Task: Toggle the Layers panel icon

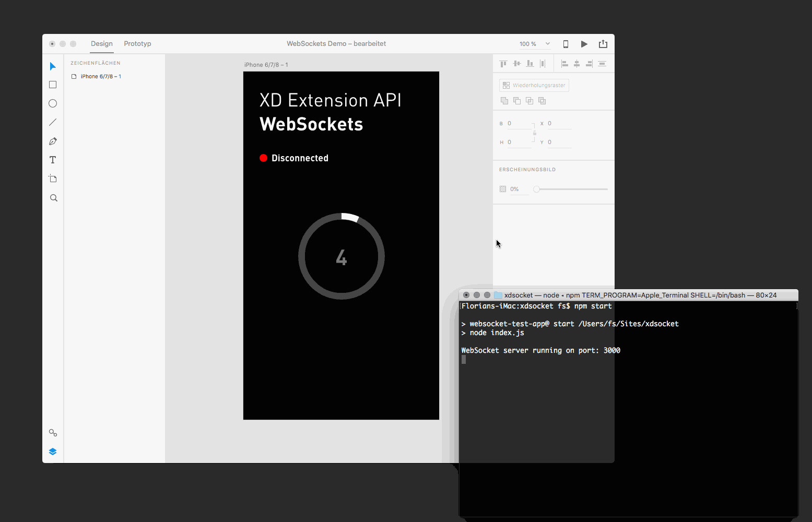Action: pos(53,452)
